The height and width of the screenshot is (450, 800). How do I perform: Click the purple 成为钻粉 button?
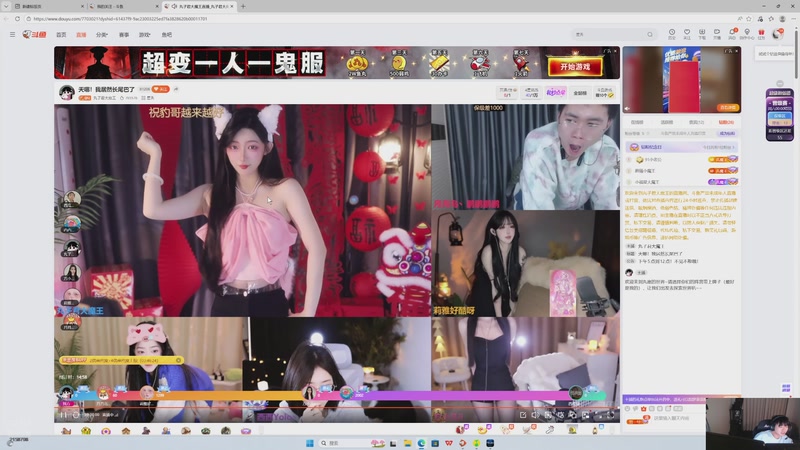727,134
